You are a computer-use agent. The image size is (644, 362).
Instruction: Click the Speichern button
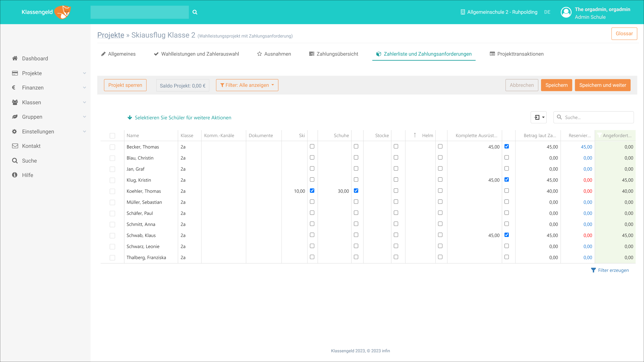(556, 85)
